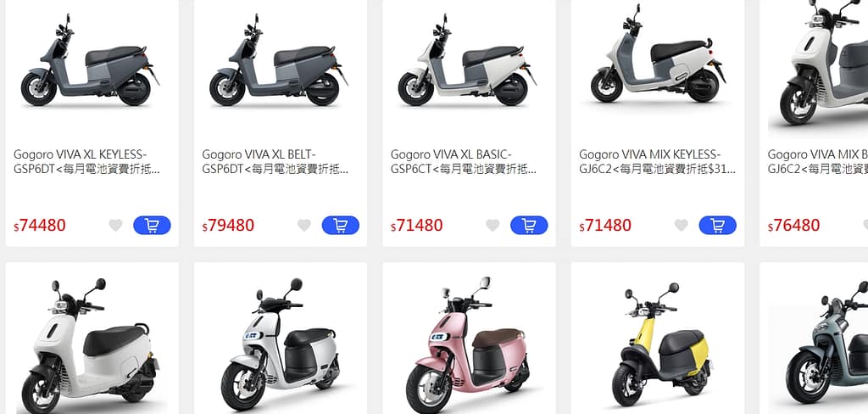This screenshot has height=414, width=868.
Task: View VIVA MIX KEYLESS scooter image
Action: click(x=658, y=53)
